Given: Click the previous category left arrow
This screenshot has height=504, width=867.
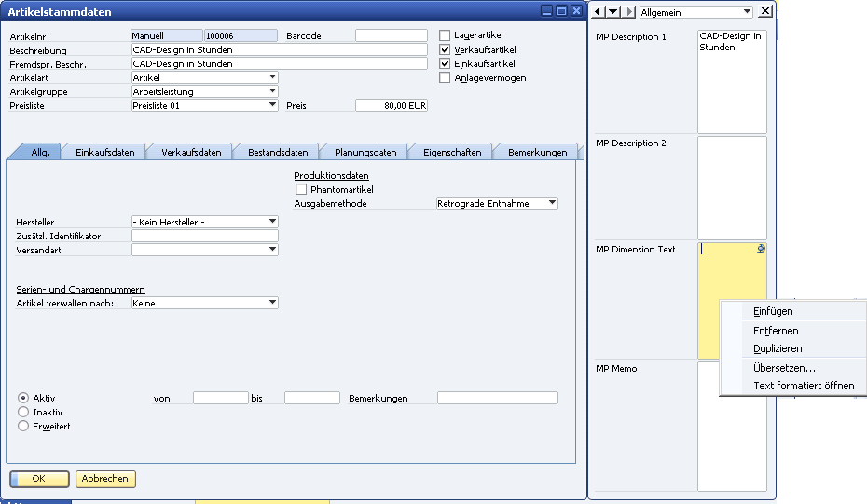Looking at the screenshot, I should coord(599,11).
